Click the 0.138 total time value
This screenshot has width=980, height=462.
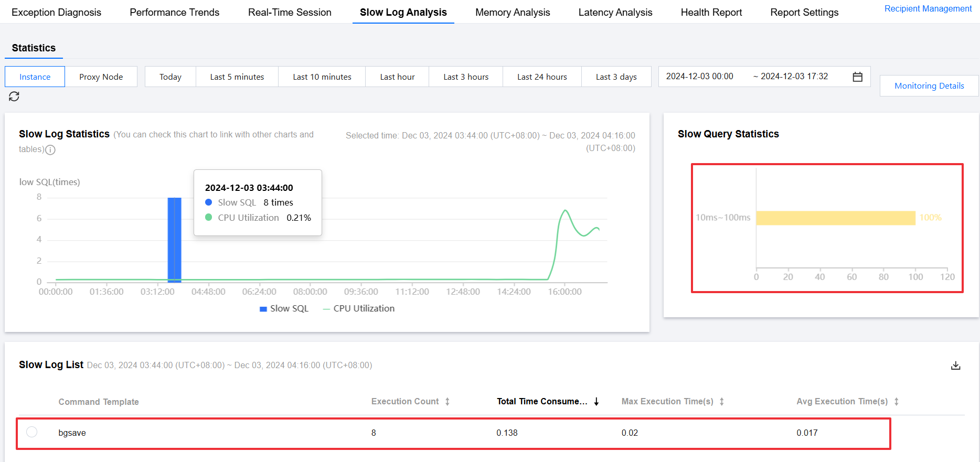[x=507, y=433]
